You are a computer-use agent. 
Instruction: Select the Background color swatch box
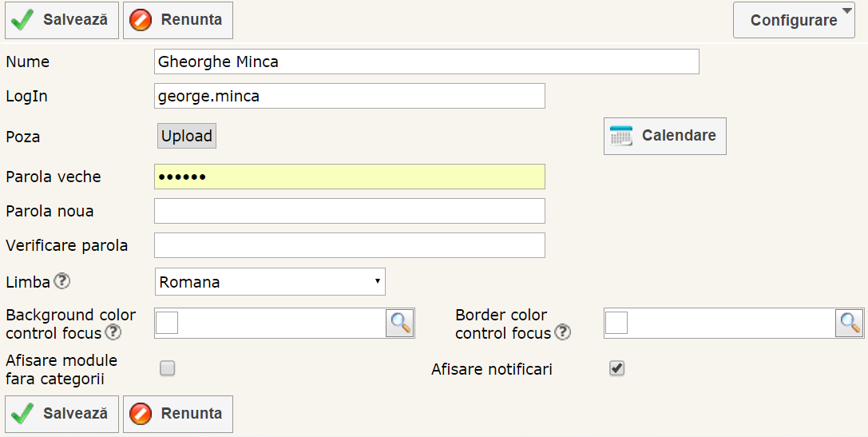(167, 323)
